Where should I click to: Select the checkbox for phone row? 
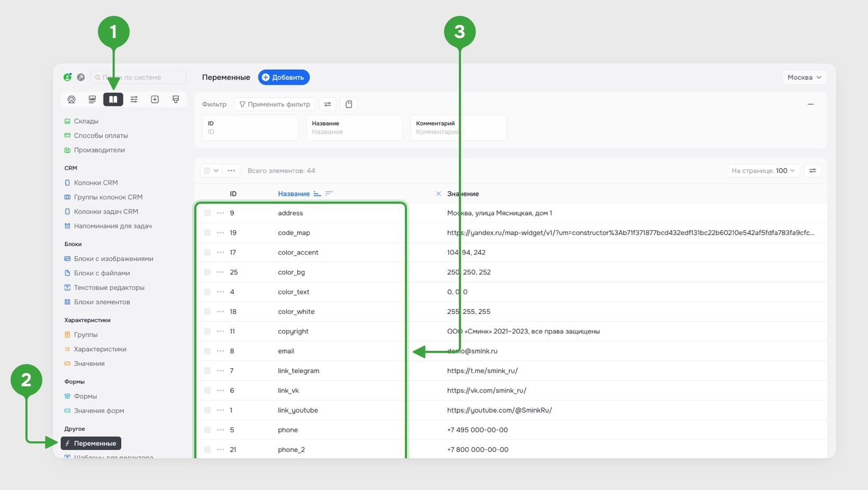coord(207,430)
